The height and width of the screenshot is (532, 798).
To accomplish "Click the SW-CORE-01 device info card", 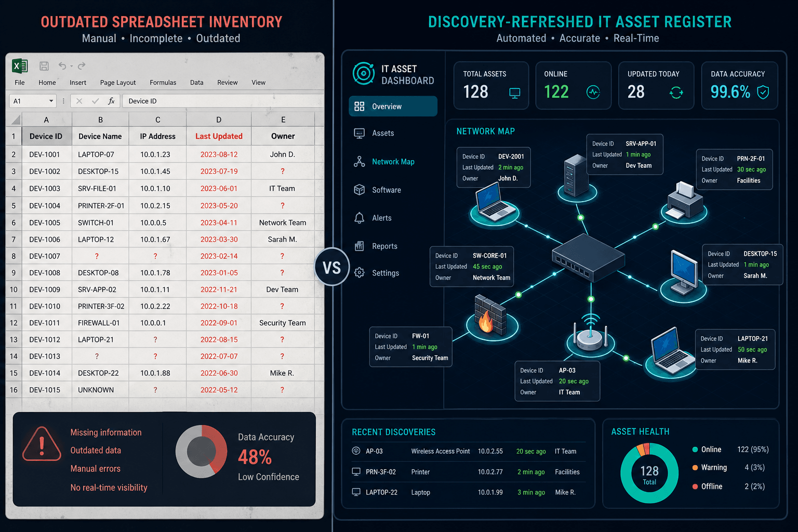I will coord(472,267).
